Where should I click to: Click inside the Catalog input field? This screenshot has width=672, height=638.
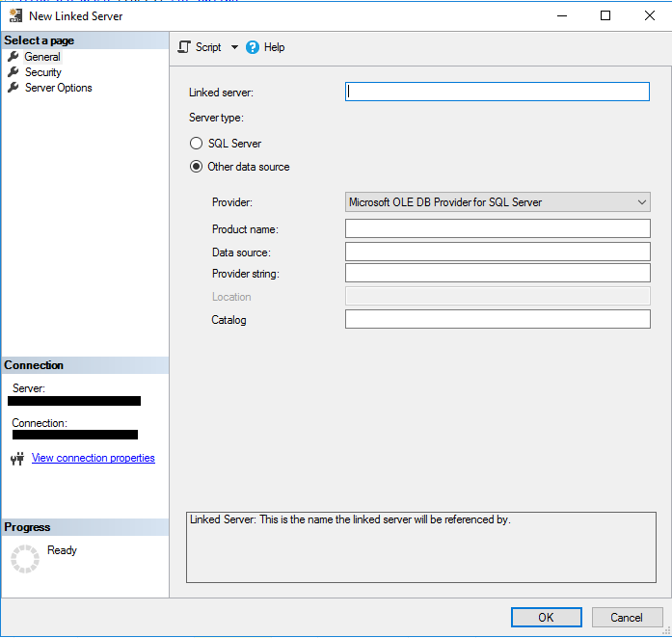(x=497, y=319)
